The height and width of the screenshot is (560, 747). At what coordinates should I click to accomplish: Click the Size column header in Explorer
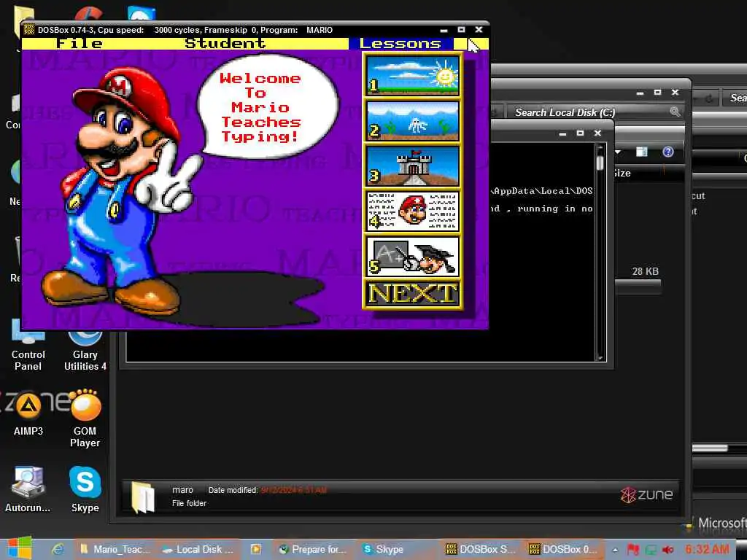[x=622, y=174]
